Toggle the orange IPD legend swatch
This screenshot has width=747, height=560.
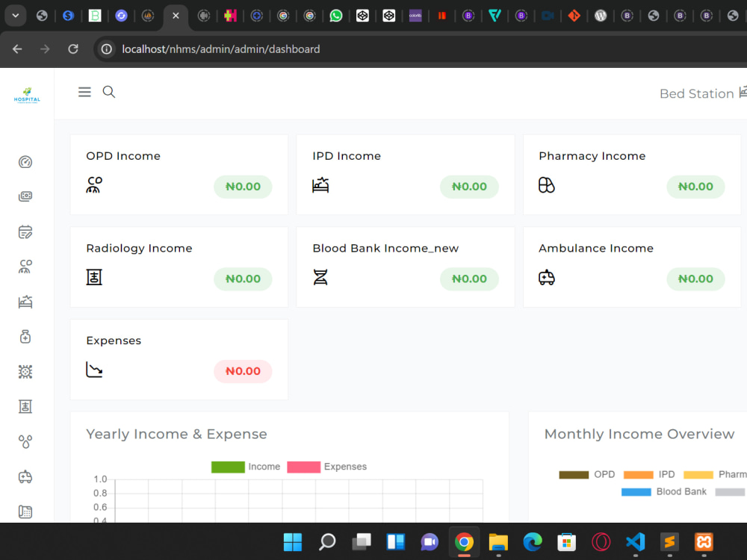coord(638,475)
